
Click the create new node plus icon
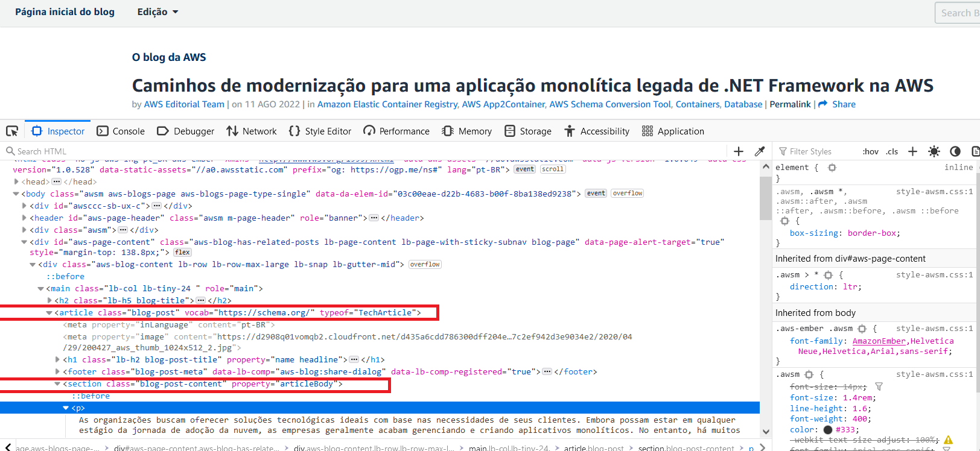pos(739,151)
